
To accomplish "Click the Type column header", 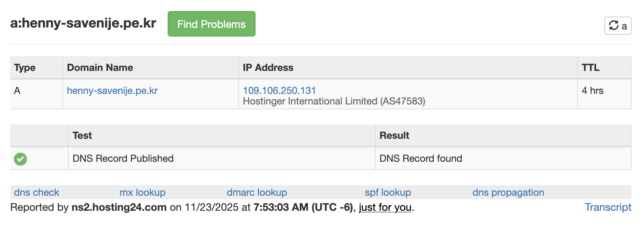I will tap(25, 67).
